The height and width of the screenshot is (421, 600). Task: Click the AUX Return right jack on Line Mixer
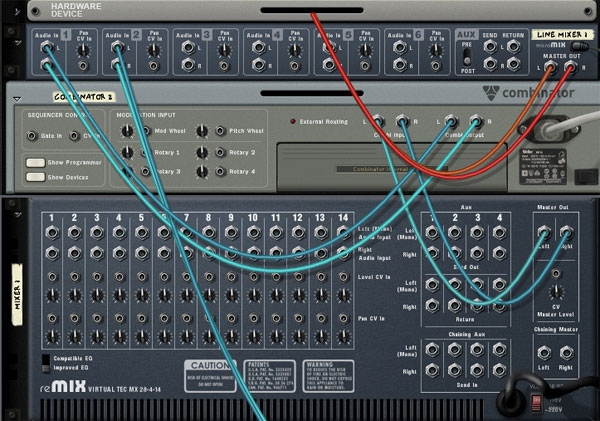(x=513, y=64)
